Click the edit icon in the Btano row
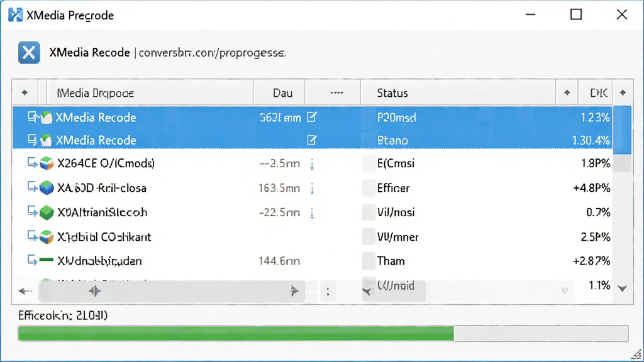644x362 pixels. (312, 140)
